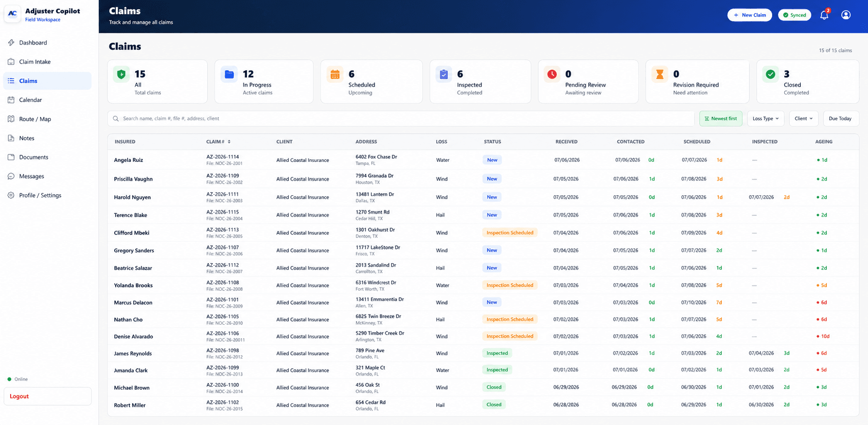Click the Ageing column header
868x425 pixels.
(824, 142)
